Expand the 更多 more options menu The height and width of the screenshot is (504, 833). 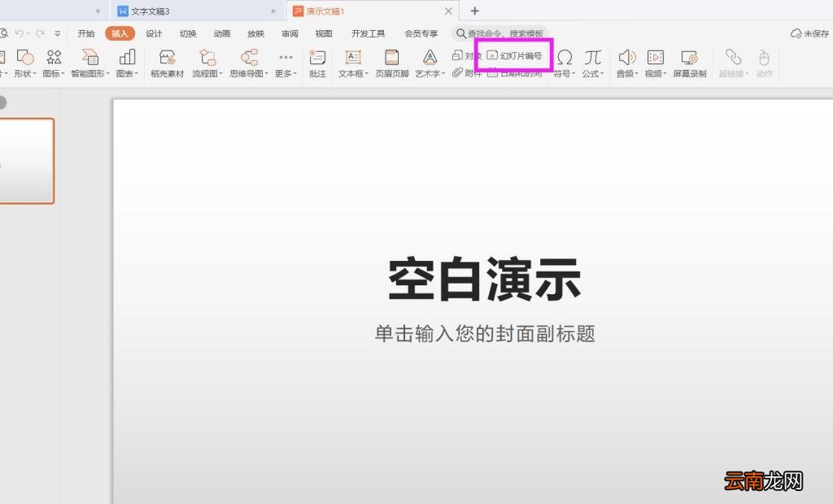pos(285,63)
